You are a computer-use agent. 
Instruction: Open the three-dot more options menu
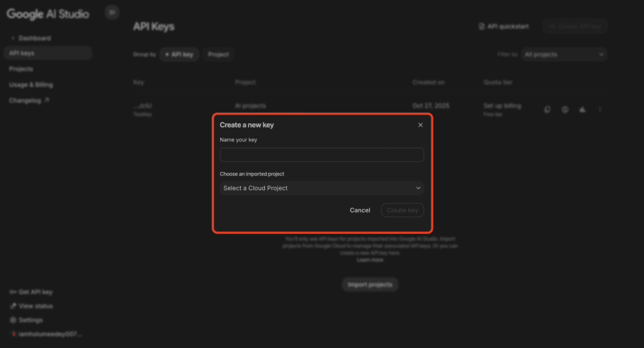(600, 109)
